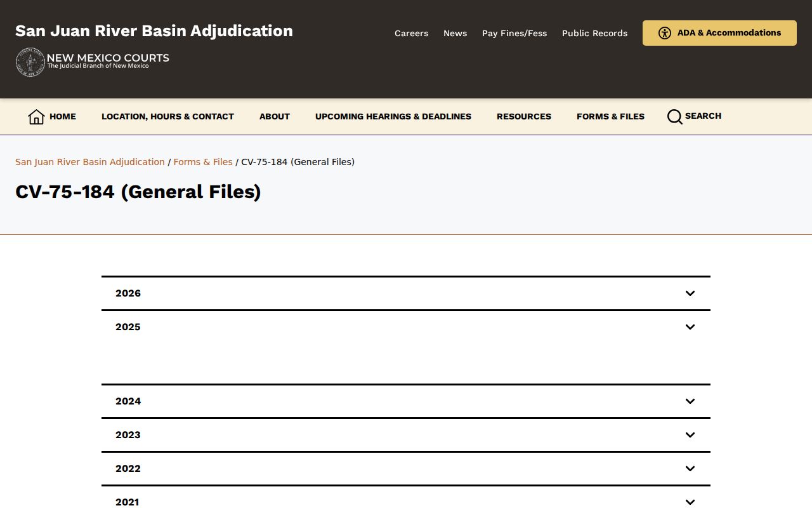
Task: Open the Forms & Files menu
Action: click(610, 117)
